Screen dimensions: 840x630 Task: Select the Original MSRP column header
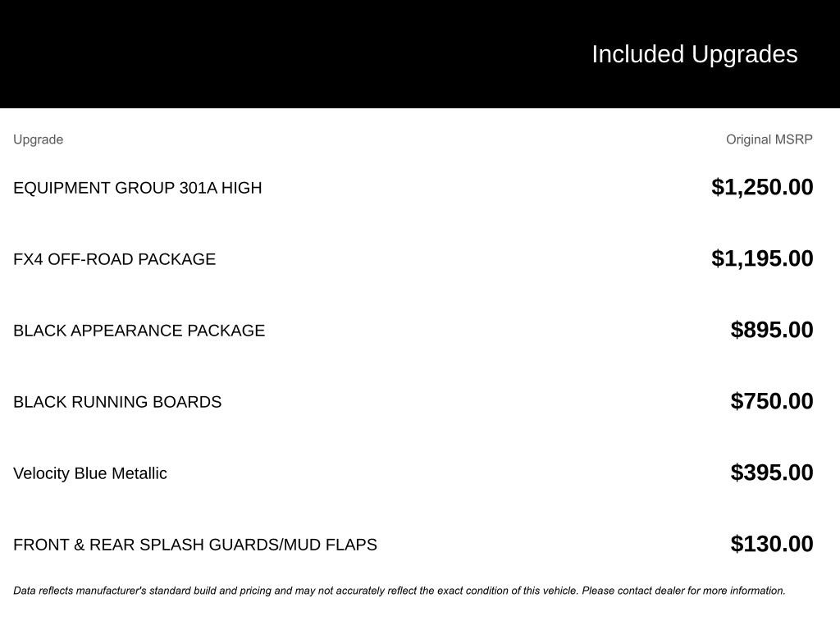[x=769, y=139]
